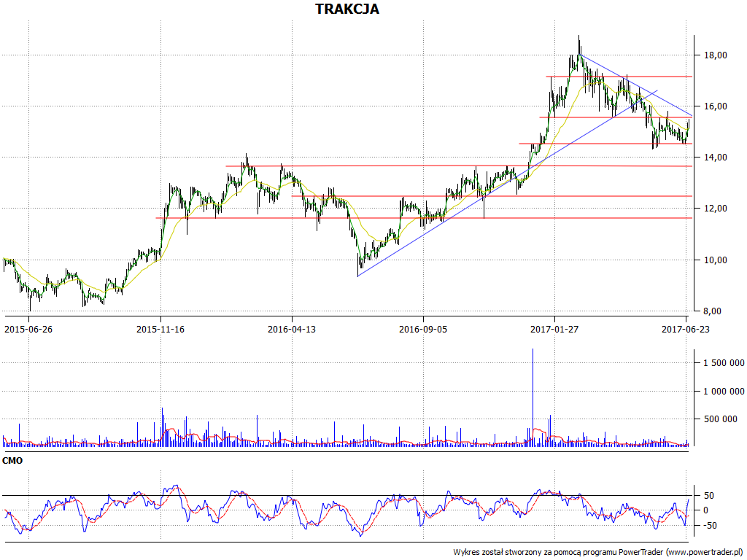Viewport: 747px width, 560px height.
Task: Select the 16,00 price axis label
Action: 716,106
